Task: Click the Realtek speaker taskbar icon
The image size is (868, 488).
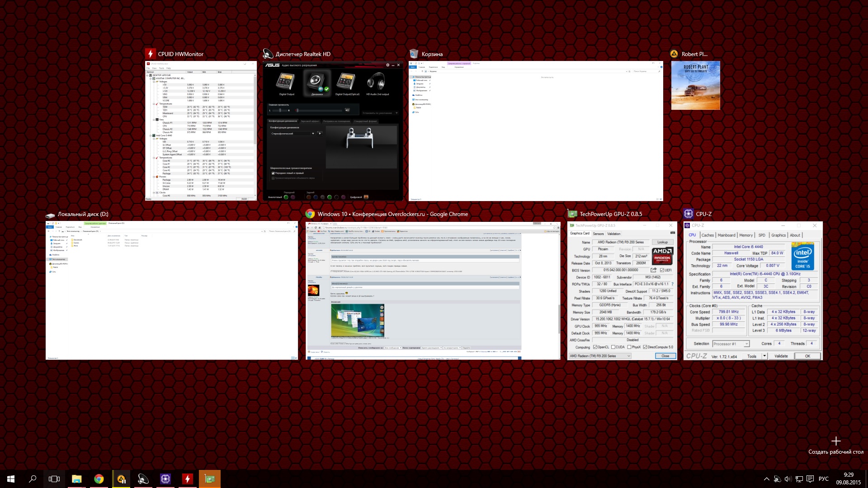Action: click(143, 479)
